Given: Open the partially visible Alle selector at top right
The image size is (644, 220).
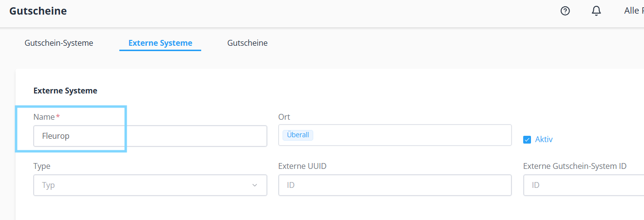Looking at the screenshot, I should pos(634,11).
